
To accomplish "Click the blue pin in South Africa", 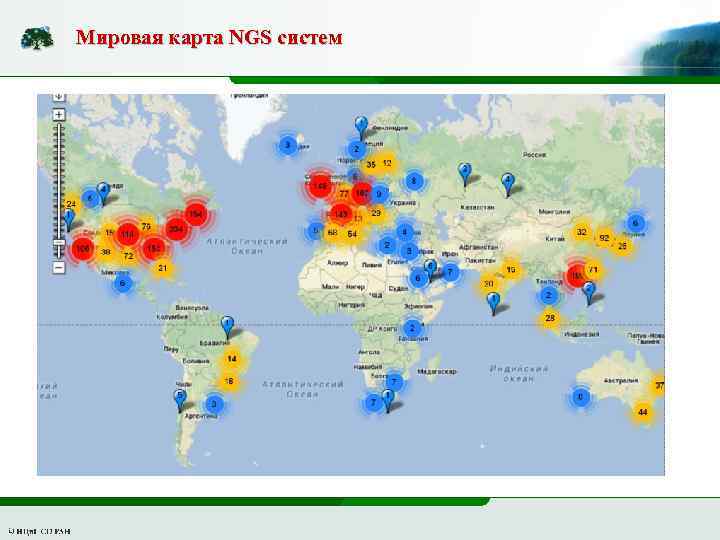I will (388, 399).
